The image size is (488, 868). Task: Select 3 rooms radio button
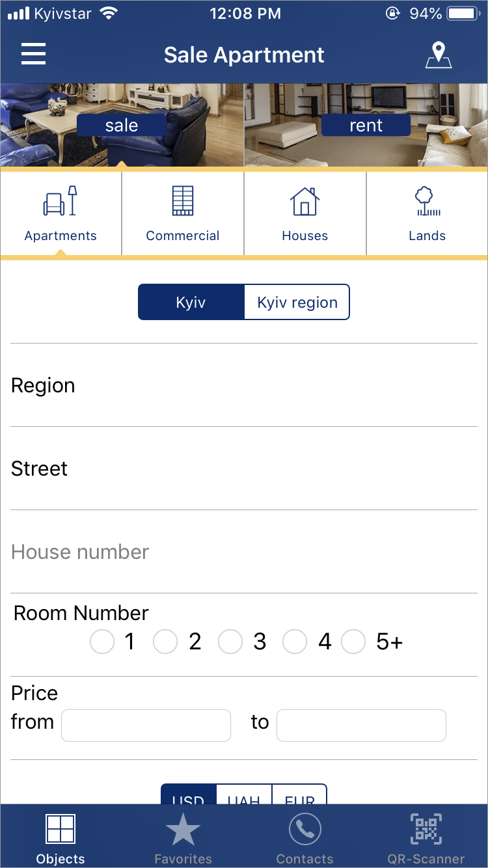pyautogui.click(x=230, y=642)
